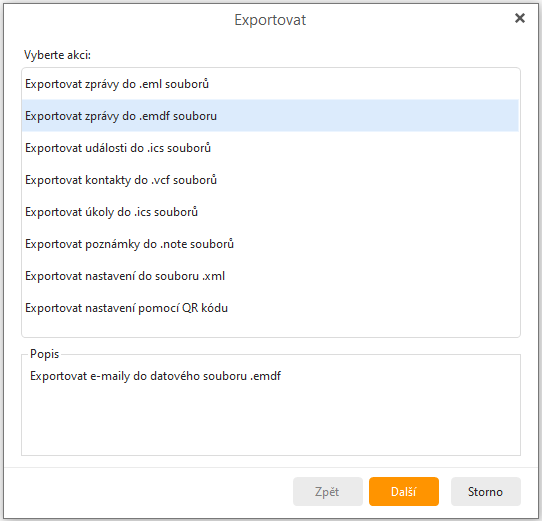The width and height of the screenshot is (542, 521).
Task: Pick 'Exportovat úkoly do .ics souborů'
Action: 270,212
